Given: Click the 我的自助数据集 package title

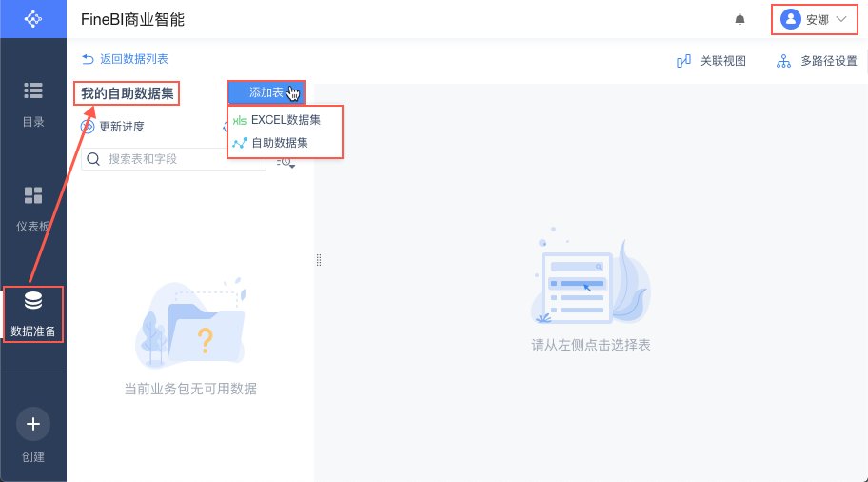Looking at the screenshot, I should [128, 93].
